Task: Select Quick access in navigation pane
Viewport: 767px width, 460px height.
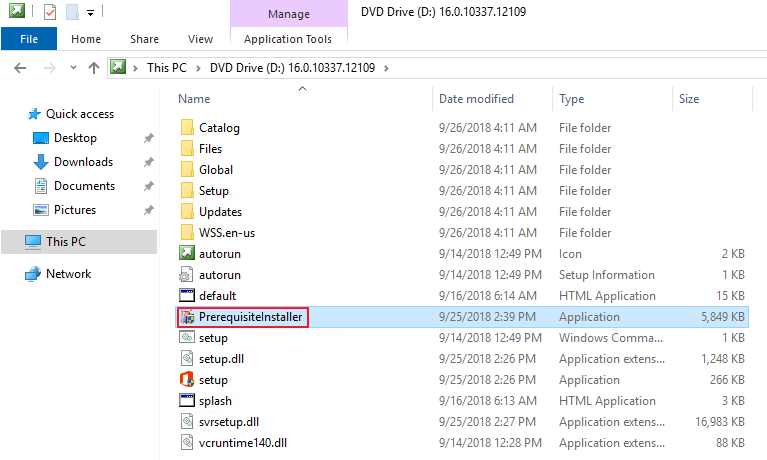Action: pyautogui.click(x=80, y=114)
